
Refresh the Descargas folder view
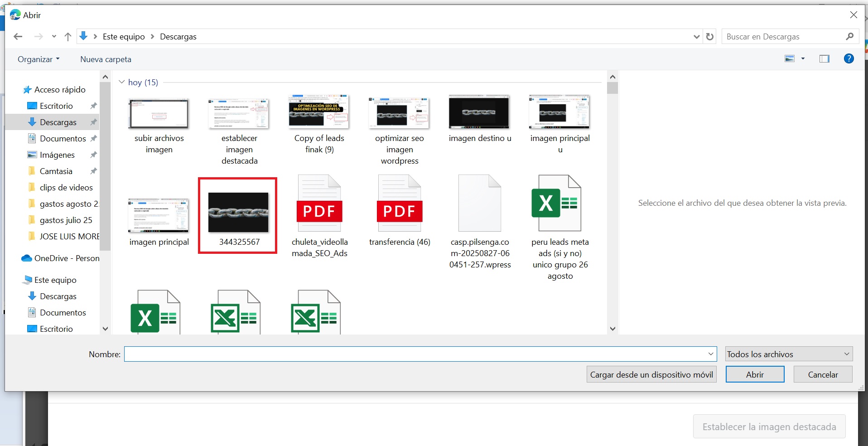tap(710, 37)
